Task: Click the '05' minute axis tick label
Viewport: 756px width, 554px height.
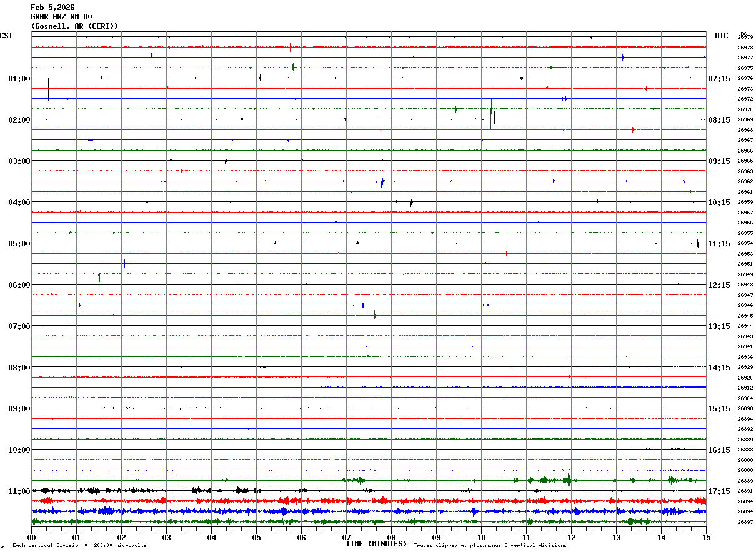Action: (256, 537)
